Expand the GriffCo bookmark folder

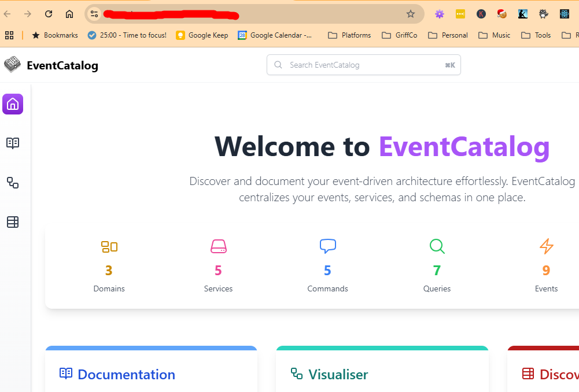[400, 35]
